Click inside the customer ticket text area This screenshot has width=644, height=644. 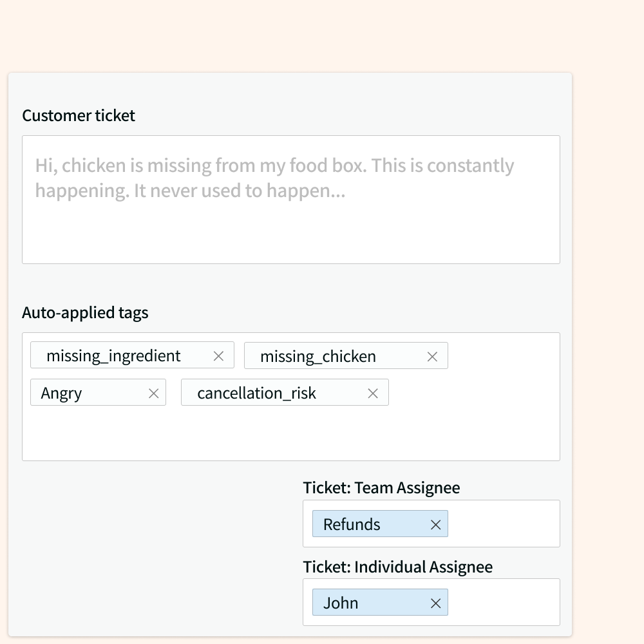pyautogui.click(x=290, y=200)
